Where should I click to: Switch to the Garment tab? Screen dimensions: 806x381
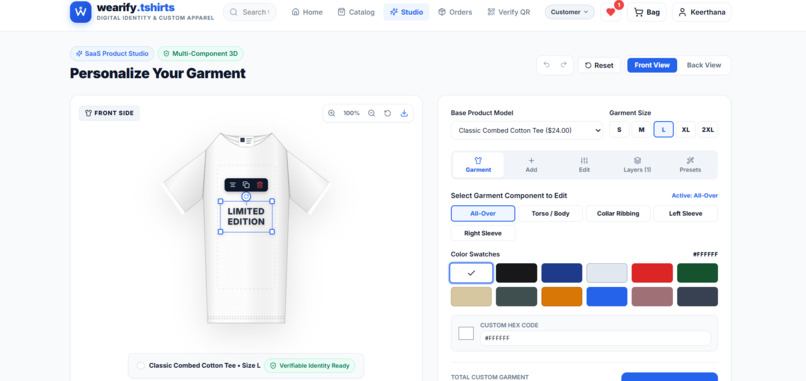tap(478, 165)
